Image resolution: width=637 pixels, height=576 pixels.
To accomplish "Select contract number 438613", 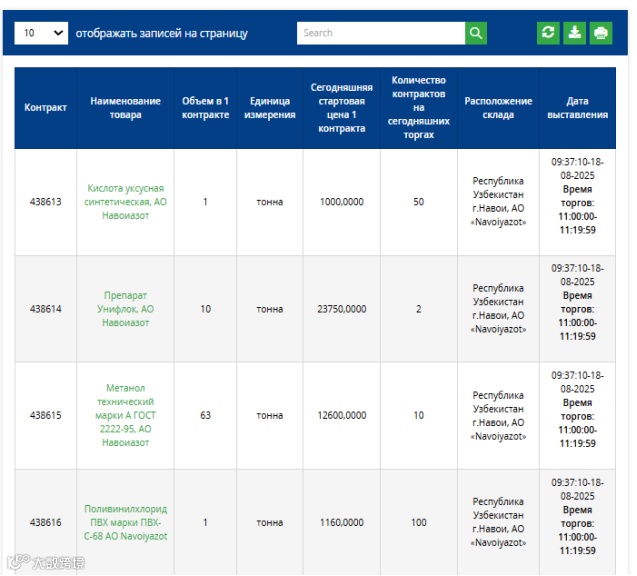I will click(x=46, y=202).
